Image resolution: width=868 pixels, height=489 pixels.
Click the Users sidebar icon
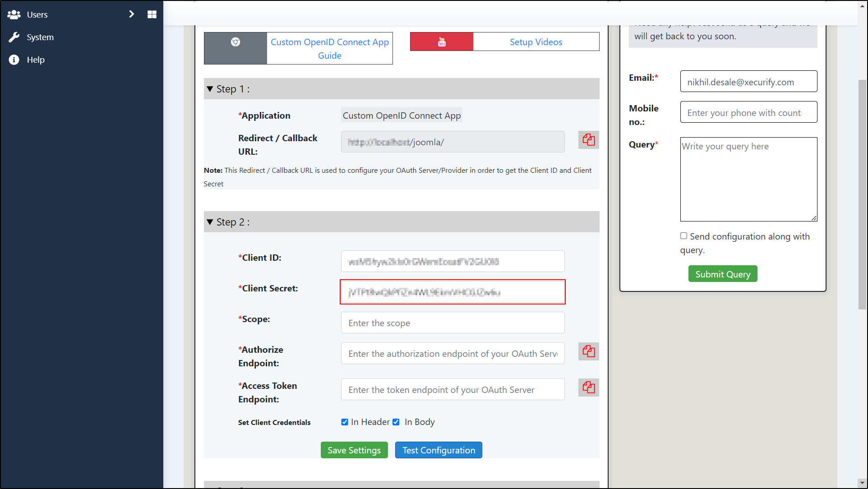coord(14,14)
